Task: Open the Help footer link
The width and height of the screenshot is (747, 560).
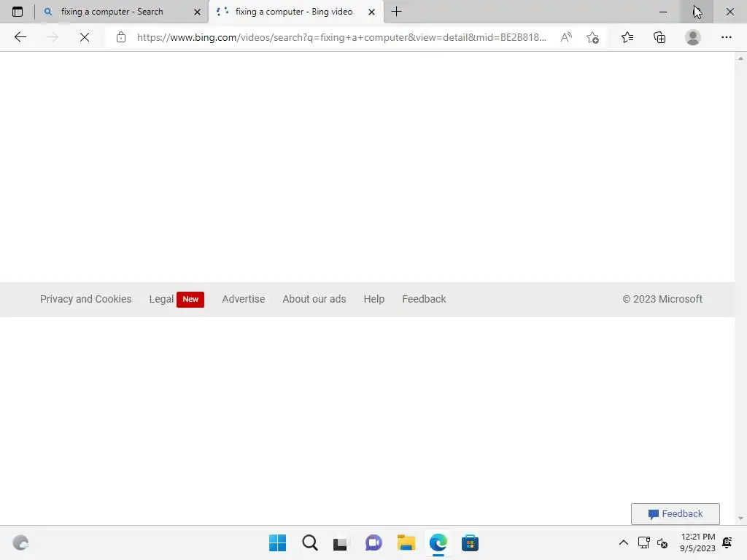Action: tap(374, 299)
